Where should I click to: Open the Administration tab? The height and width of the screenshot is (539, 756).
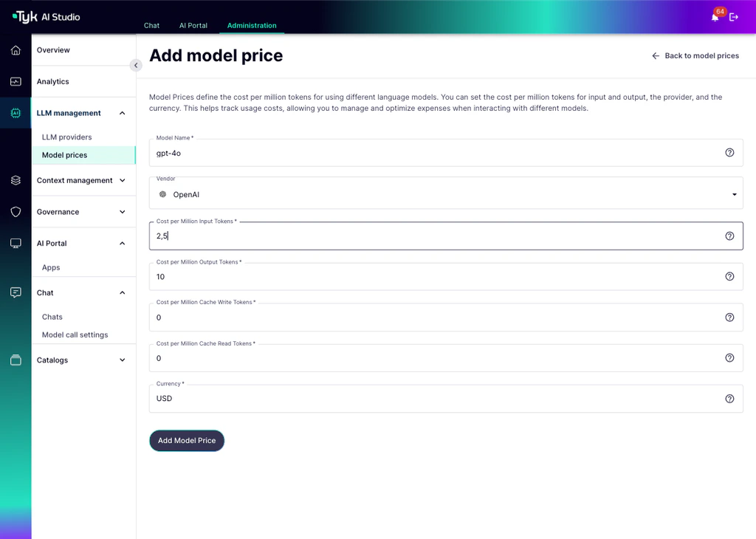click(x=251, y=25)
